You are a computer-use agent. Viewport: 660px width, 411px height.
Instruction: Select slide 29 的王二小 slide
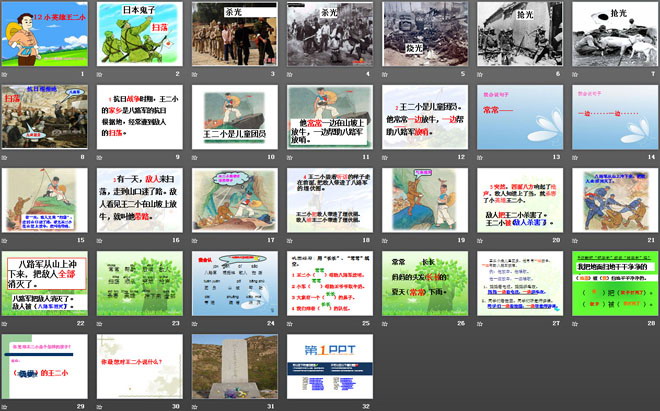45,366
